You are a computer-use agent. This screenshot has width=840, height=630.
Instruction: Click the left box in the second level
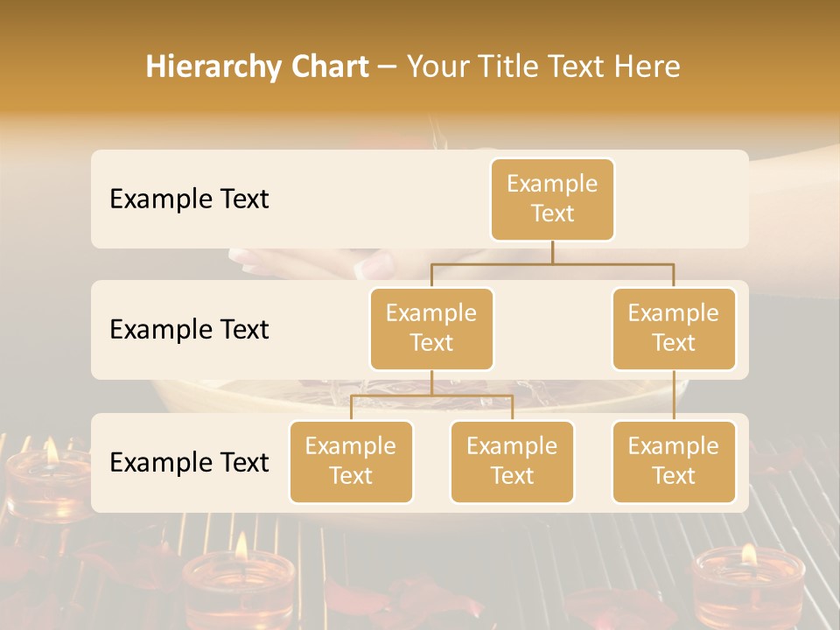431,329
